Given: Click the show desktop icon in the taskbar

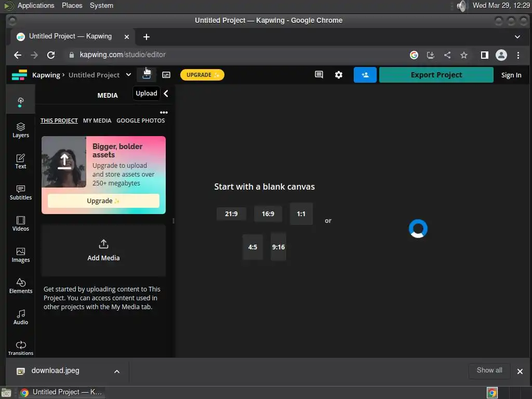Looking at the screenshot, I should (x=6, y=393).
